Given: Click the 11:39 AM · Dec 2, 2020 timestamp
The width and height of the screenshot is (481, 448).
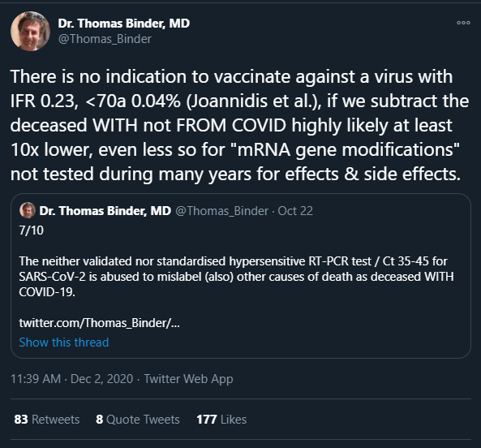Looking at the screenshot, I should 71,379.
